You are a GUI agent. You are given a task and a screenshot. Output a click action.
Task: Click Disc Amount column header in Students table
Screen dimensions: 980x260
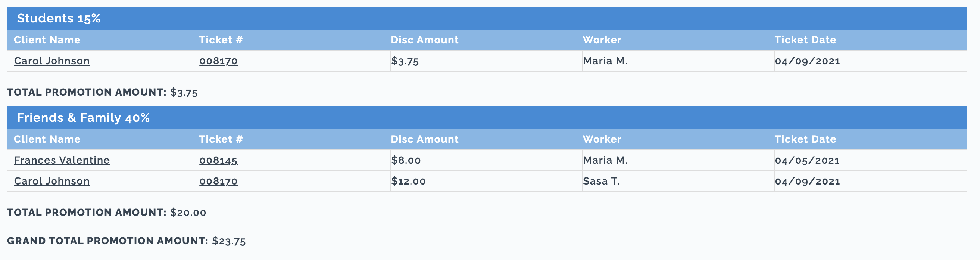[x=425, y=40]
